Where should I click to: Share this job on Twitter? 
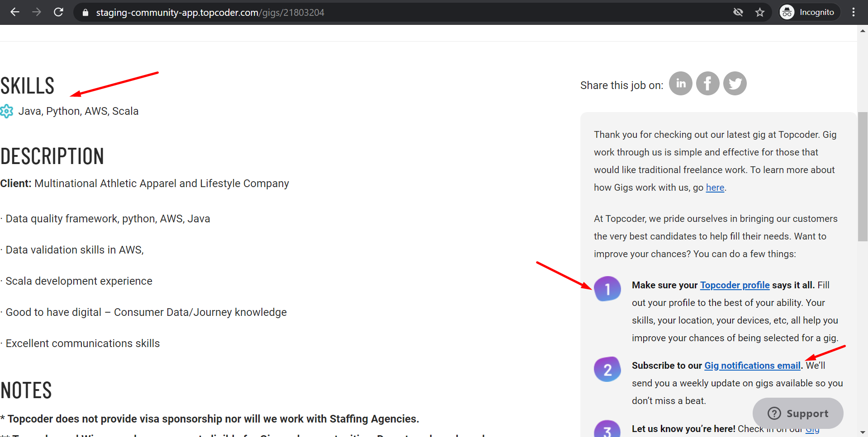click(x=735, y=84)
